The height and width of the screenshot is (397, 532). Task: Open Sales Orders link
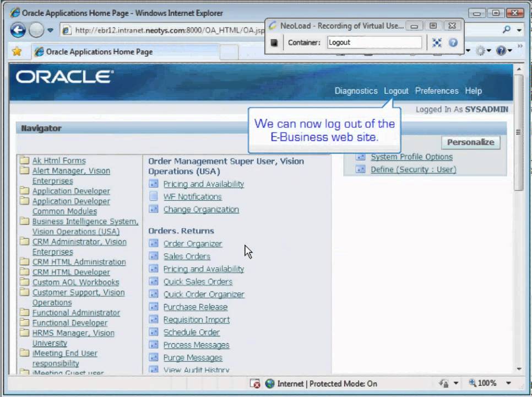187,256
